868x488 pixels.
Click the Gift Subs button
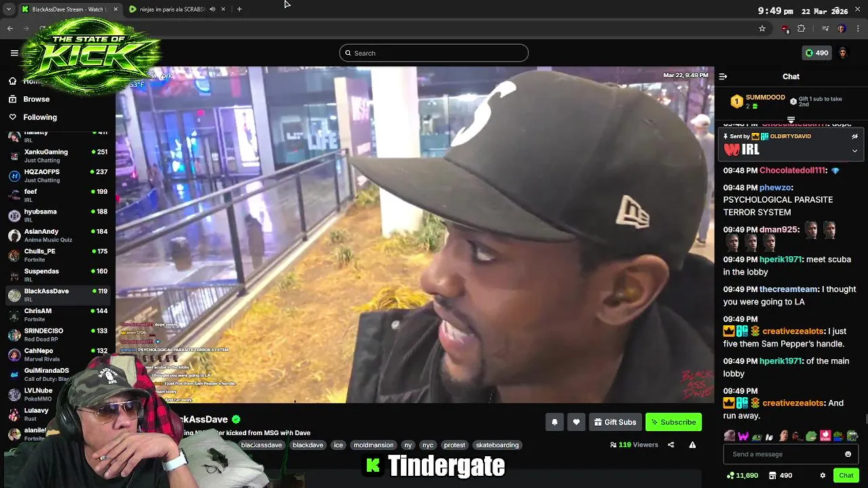[x=615, y=422]
